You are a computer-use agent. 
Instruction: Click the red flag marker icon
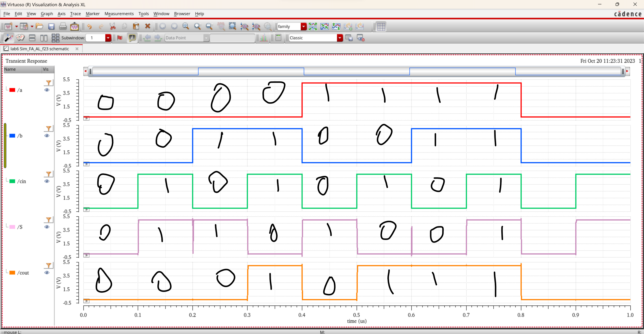[120, 38]
